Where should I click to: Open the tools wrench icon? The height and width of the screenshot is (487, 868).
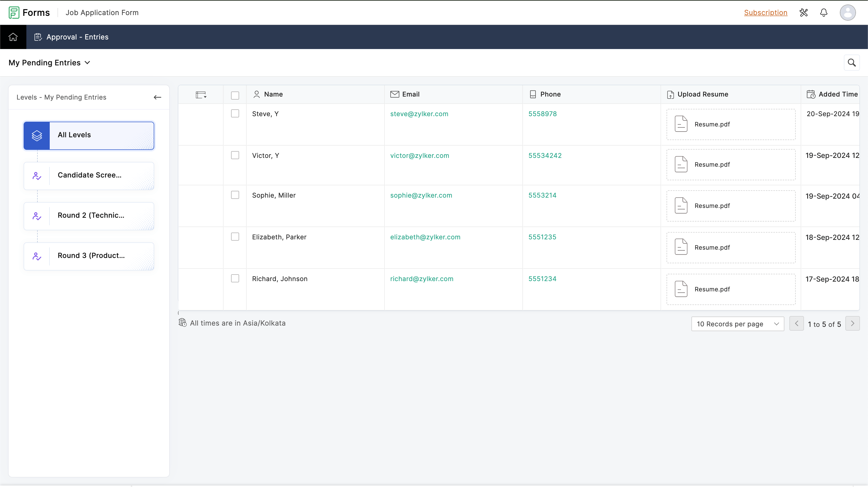point(804,13)
